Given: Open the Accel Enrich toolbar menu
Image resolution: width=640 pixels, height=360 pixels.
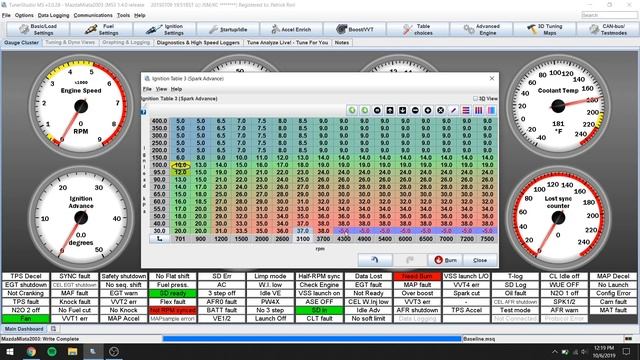Looking at the screenshot, I should pyautogui.click(x=291, y=29).
